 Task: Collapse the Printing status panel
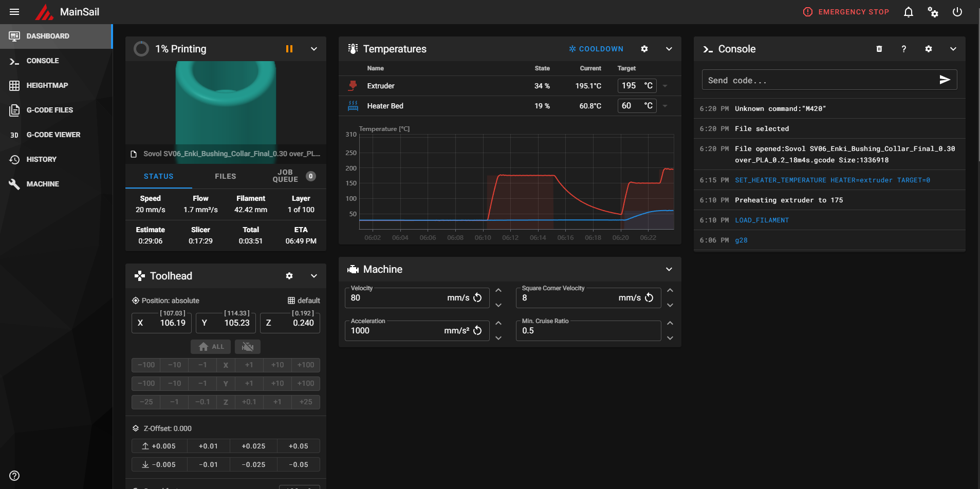314,49
